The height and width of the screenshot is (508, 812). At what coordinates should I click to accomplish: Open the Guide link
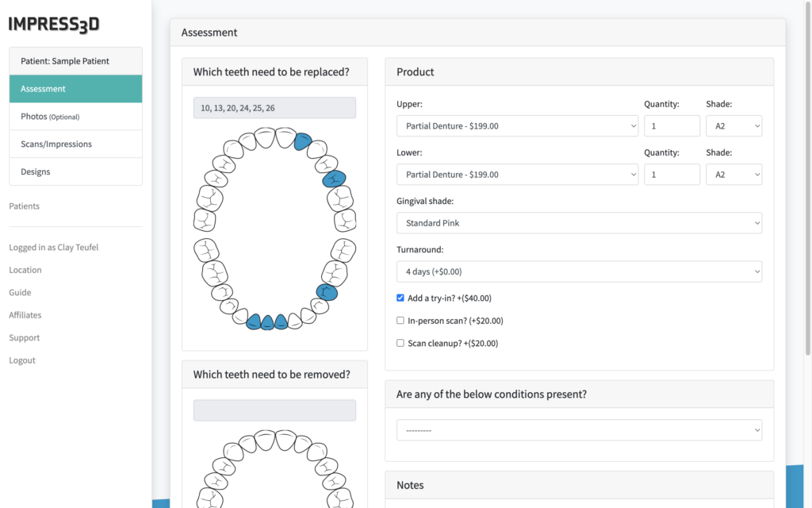click(20, 292)
